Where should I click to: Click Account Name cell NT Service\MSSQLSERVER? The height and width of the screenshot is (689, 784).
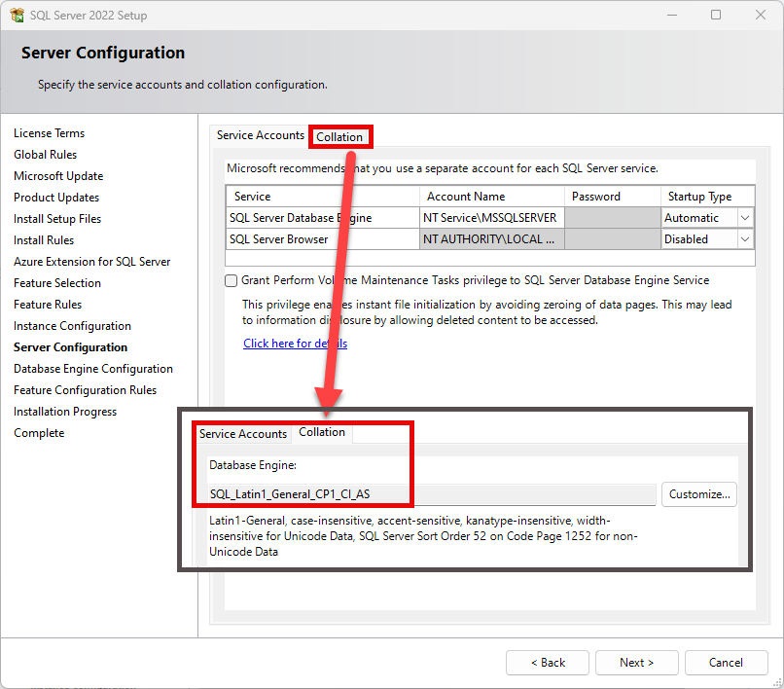pyautogui.click(x=492, y=218)
